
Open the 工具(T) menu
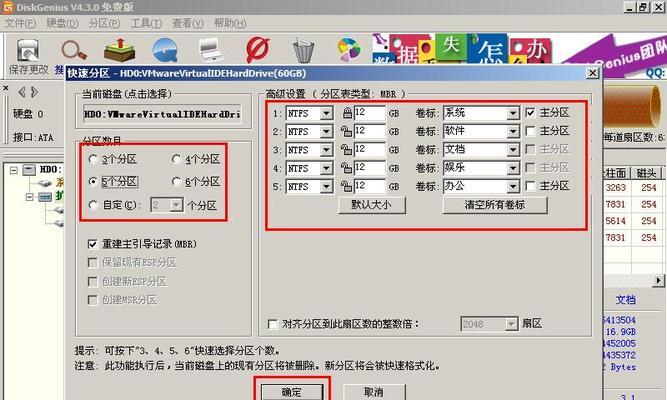146,23
